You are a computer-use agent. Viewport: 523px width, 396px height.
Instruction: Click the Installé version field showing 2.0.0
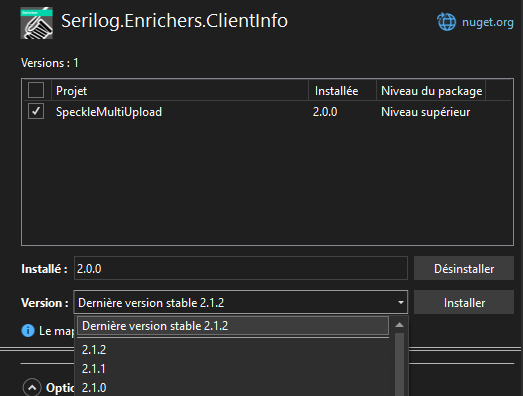pos(241,268)
